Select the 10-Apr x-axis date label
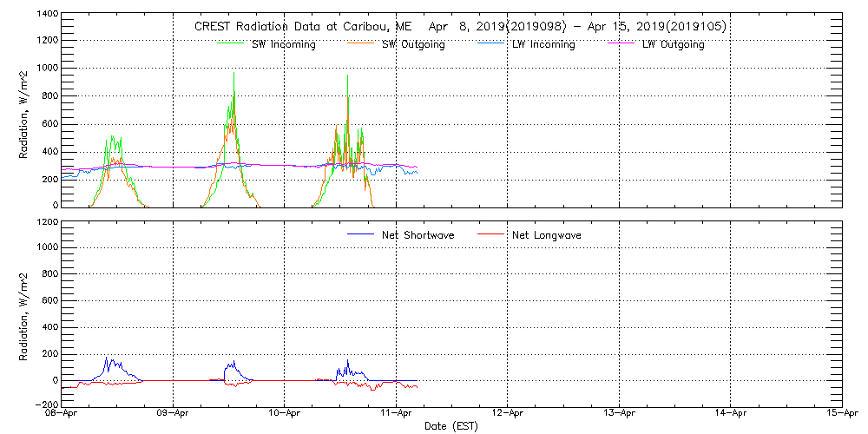The height and width of the screenshot is (434, 868). coord(285,415)
